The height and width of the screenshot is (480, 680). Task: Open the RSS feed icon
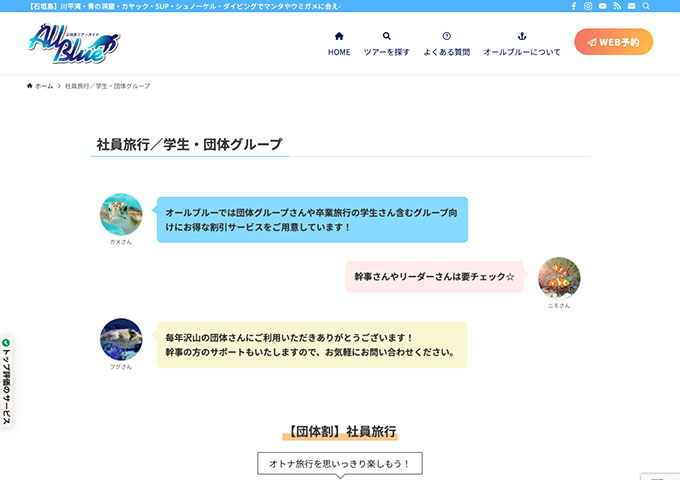tap(617, 6)
